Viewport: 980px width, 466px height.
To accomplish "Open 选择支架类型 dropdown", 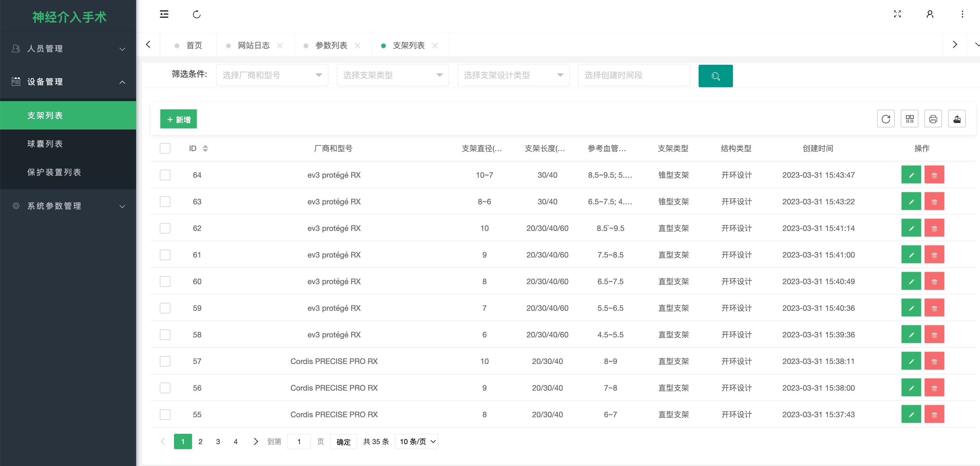I will [x=393, y=75].
